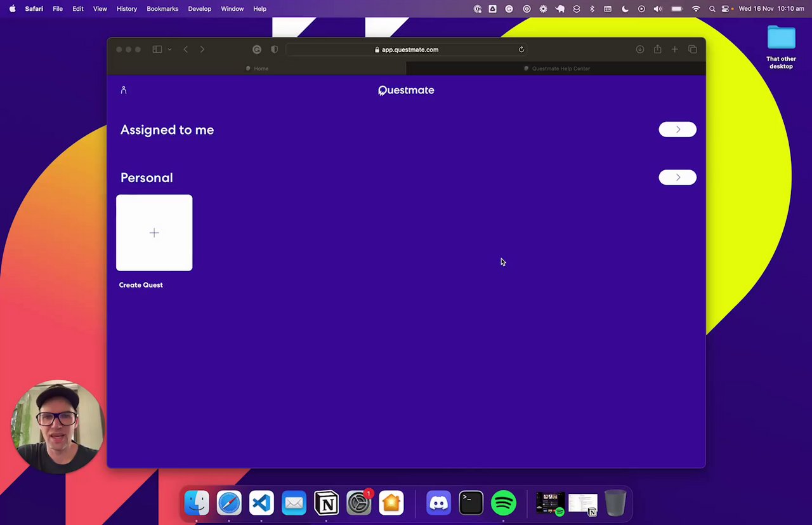Click the Questmate logo in the header

[406, 90]
